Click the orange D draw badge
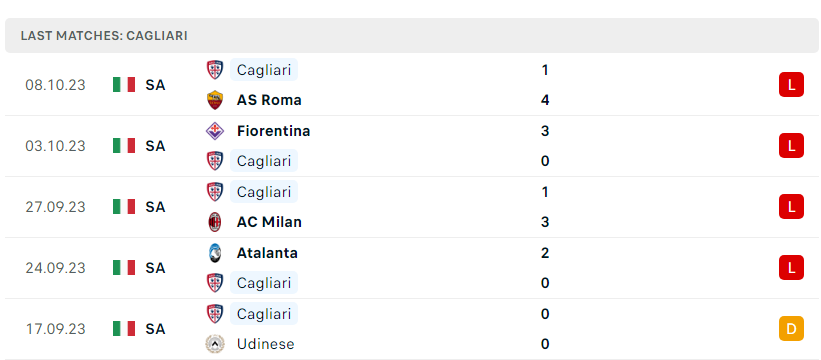 coord(791,329)
